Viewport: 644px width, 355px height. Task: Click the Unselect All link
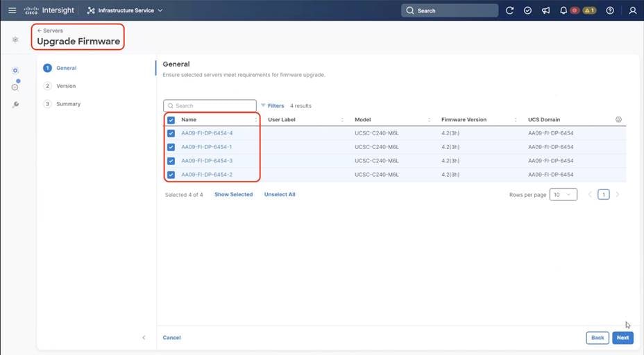280,195
